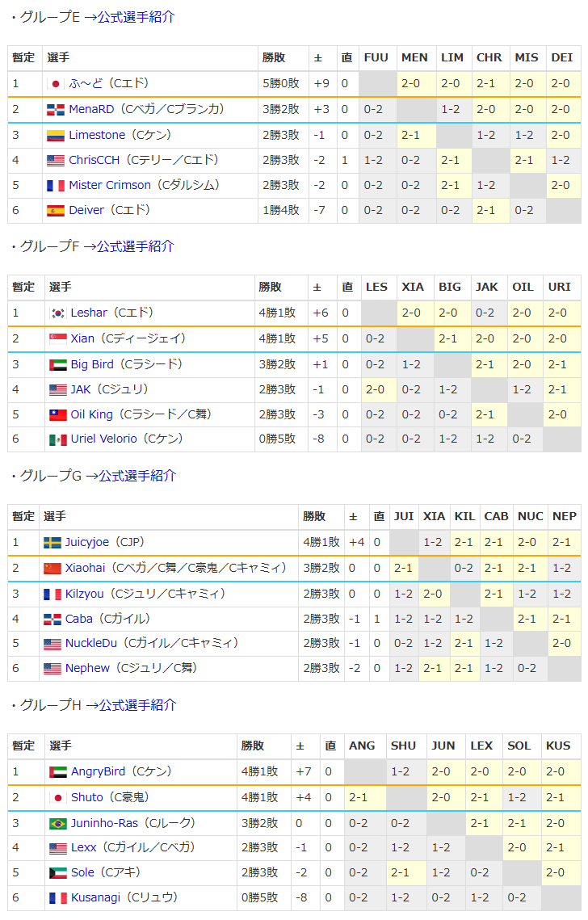The width and height of the screenshot is (588, 920).
Task: Open the Kilzyou player link
Action: click(85, 594)
